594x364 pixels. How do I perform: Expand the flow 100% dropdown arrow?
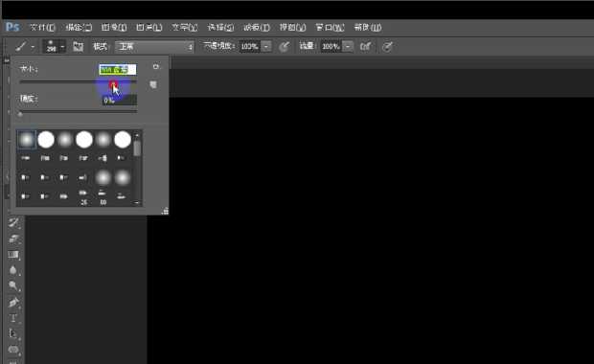pos(348,47)
